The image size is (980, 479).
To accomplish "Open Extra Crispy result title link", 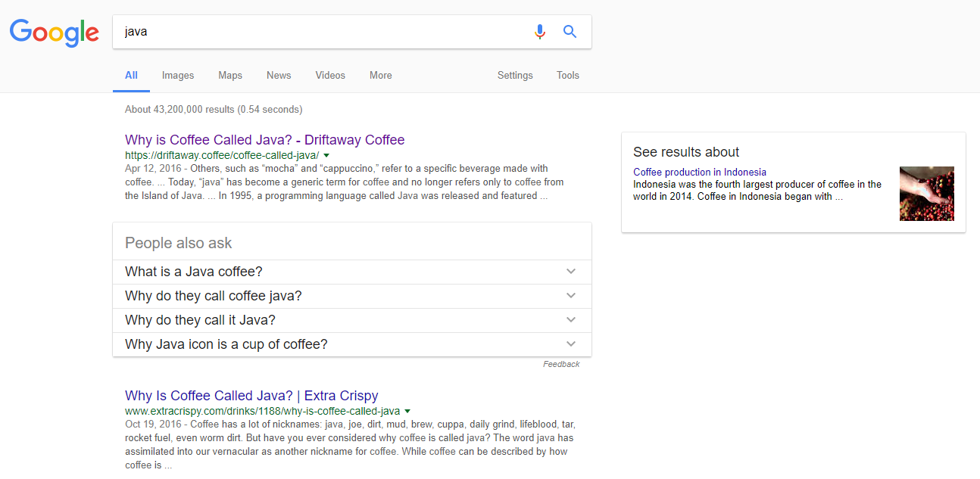I will coord(251,396).
